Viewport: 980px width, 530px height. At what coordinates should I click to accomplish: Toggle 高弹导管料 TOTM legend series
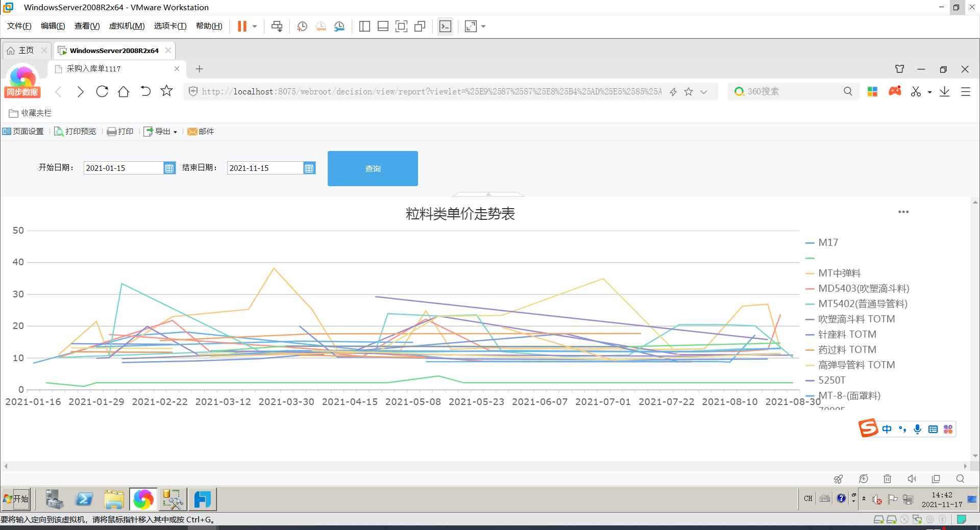pos(850,365)
